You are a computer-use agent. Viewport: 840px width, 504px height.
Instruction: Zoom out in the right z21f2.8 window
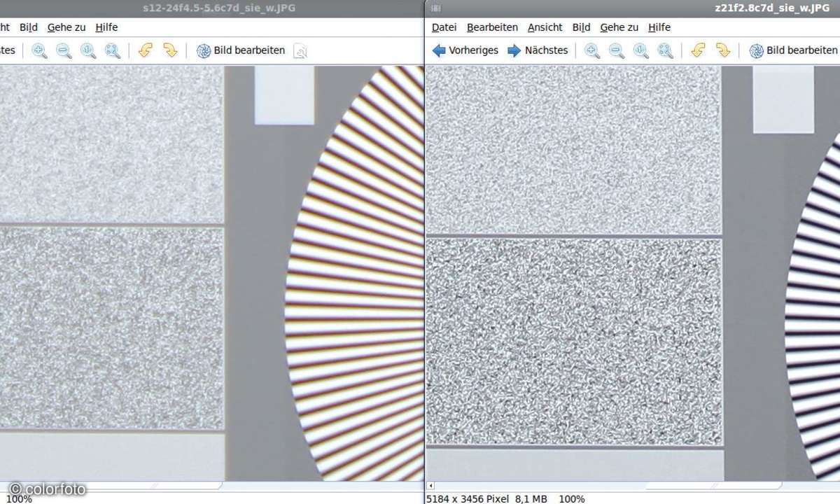click(x=617, y=50)
